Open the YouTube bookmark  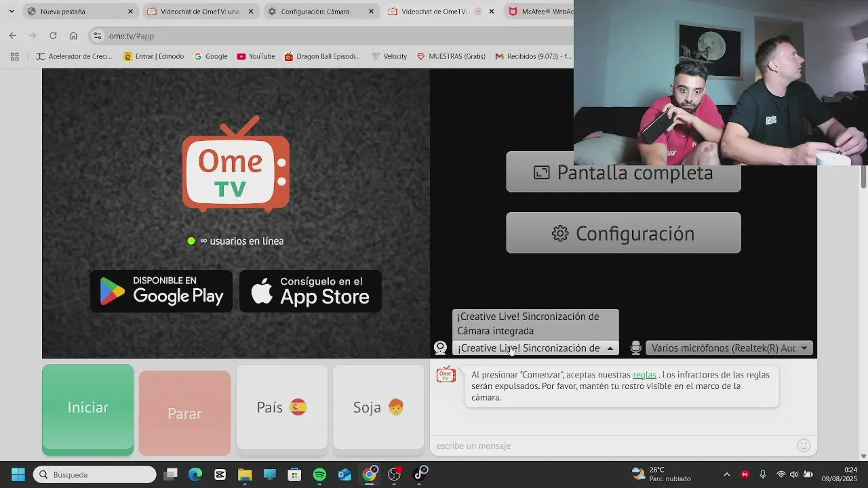point(256,56)
